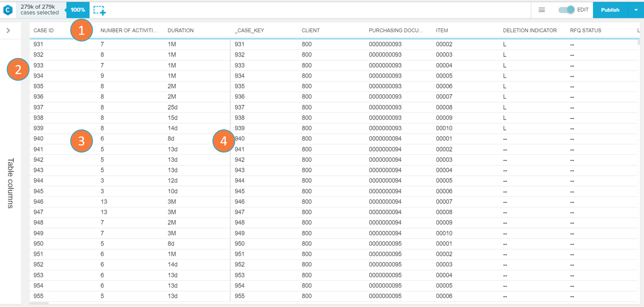
Task: Click orange annotation marker number 3
Action: 81,141
